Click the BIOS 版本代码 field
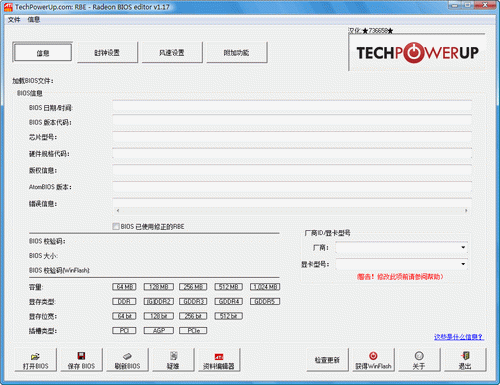This screenshot has height=385, width=500. tap(292, 120)
